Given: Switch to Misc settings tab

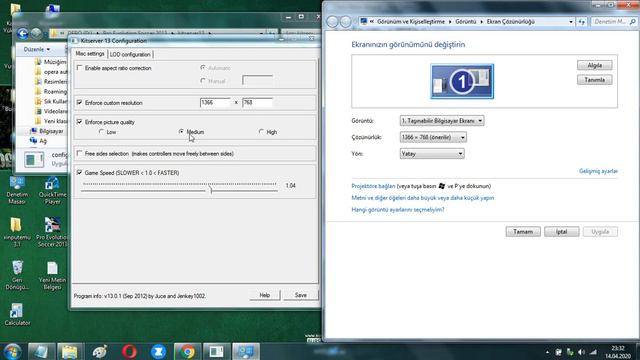Looking at the screenshot, I should tap(90, 54).
